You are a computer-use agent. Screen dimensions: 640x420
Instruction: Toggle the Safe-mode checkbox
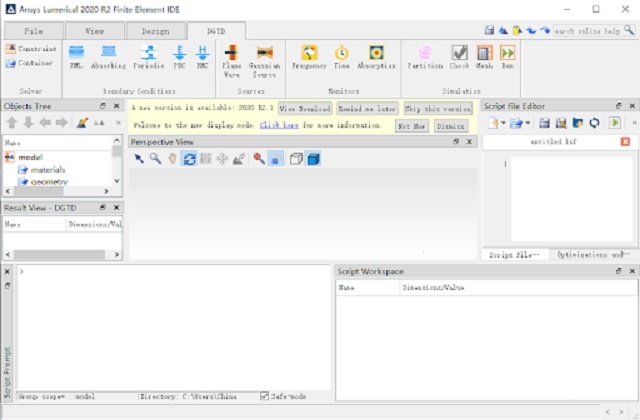[x=265, y=396]
